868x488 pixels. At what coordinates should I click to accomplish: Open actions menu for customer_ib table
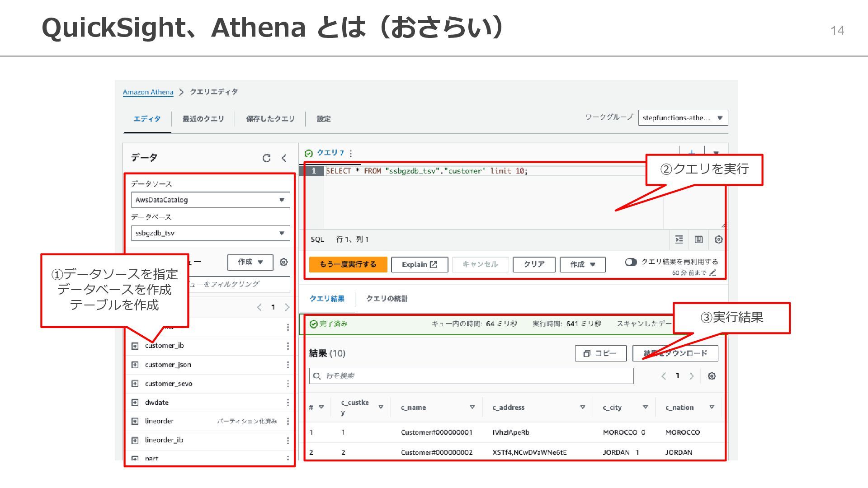click(x=288, y=346)
